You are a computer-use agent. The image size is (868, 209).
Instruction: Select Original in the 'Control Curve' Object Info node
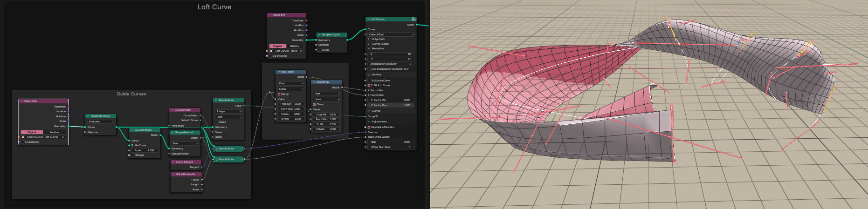(32, 132)
